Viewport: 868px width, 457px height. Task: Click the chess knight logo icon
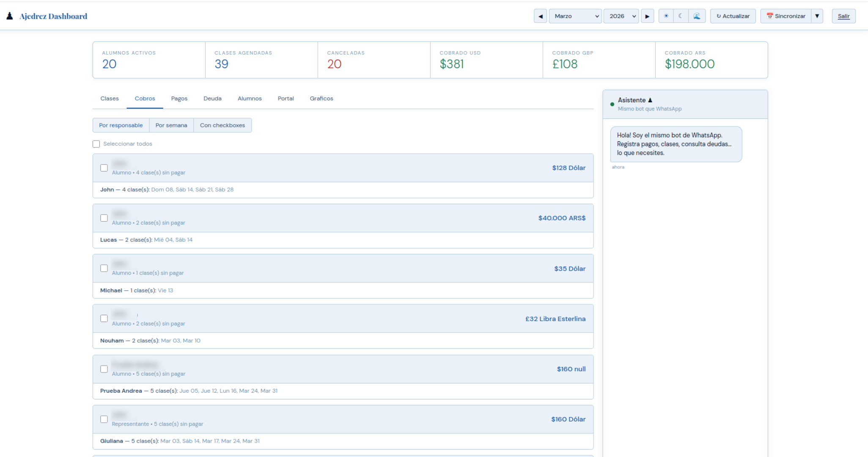click(x=9, y=15)
